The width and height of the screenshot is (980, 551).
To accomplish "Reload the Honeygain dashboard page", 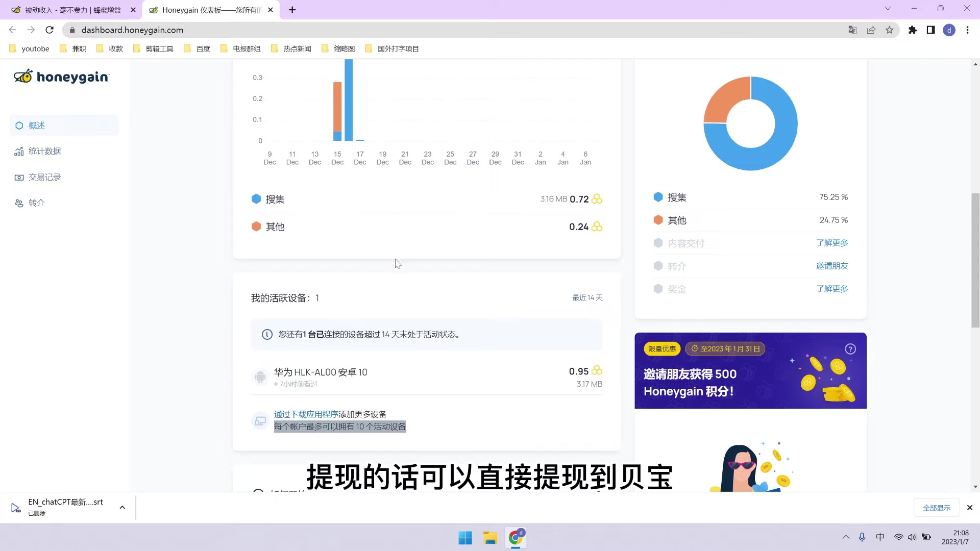I will (x=50, y=30).
